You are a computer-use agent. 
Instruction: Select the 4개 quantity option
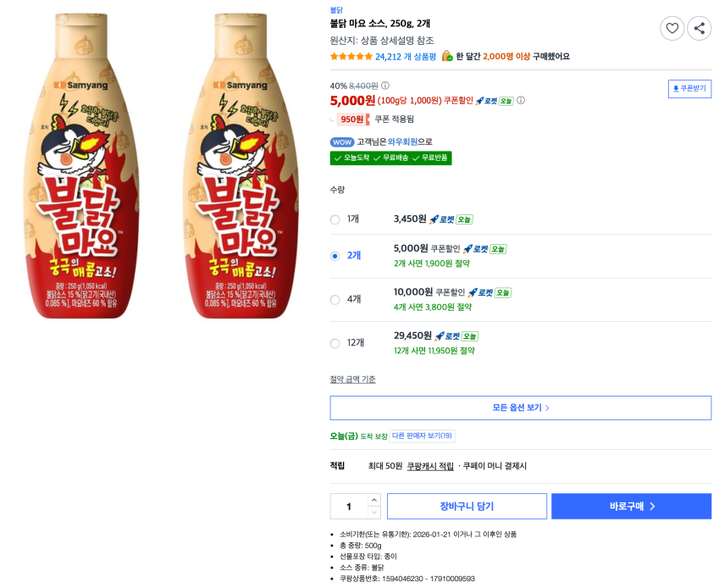click(335, 300)
